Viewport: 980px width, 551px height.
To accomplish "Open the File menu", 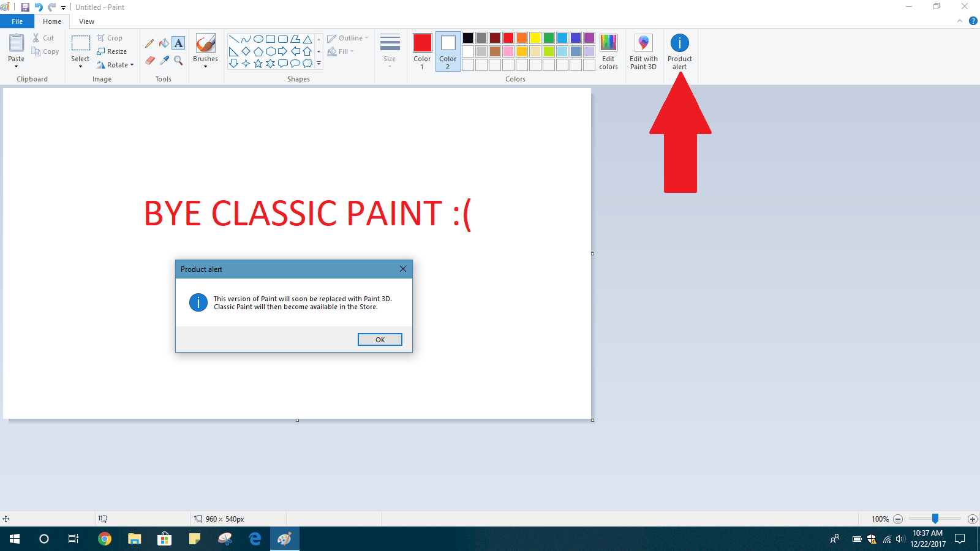I will pyautogui.click(x=17, y=21).
